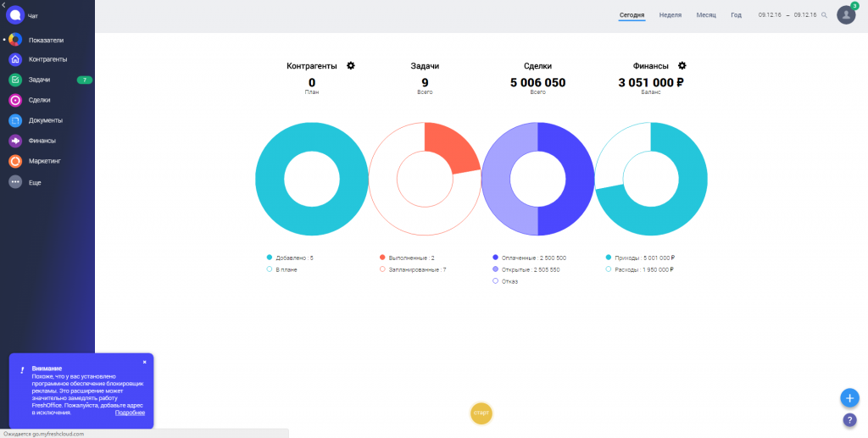Click the blue plus add button
The width and height of the screenshot is (868, 438).
pos(849,397)
